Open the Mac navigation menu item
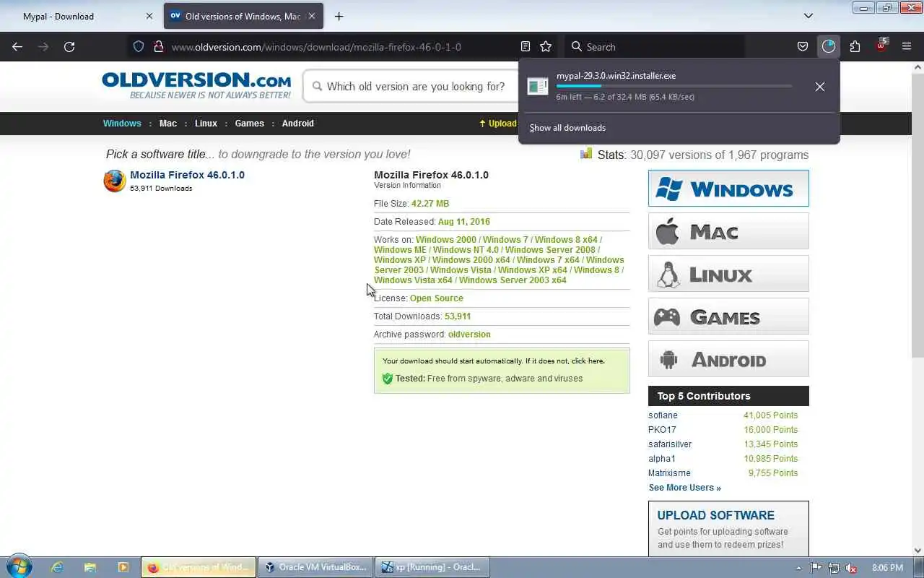Image resolution: width=924 pixels, height=578 pixels. (168, 124)
